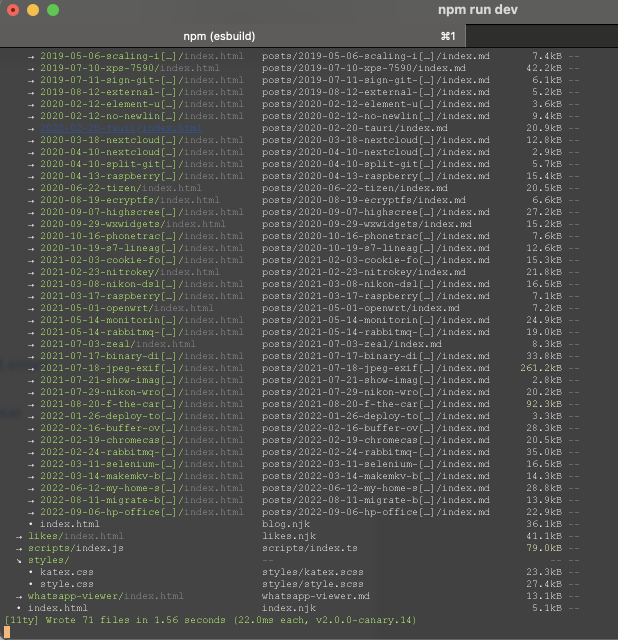Screen dimensions: 618x640
Task: Click the arrow before whatsapp-viewer/index.html
Action: (x=19, y=596)
